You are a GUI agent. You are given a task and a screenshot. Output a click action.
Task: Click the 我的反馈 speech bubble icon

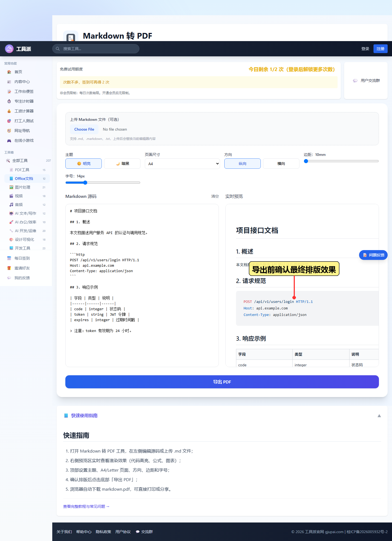coord(9,278)
